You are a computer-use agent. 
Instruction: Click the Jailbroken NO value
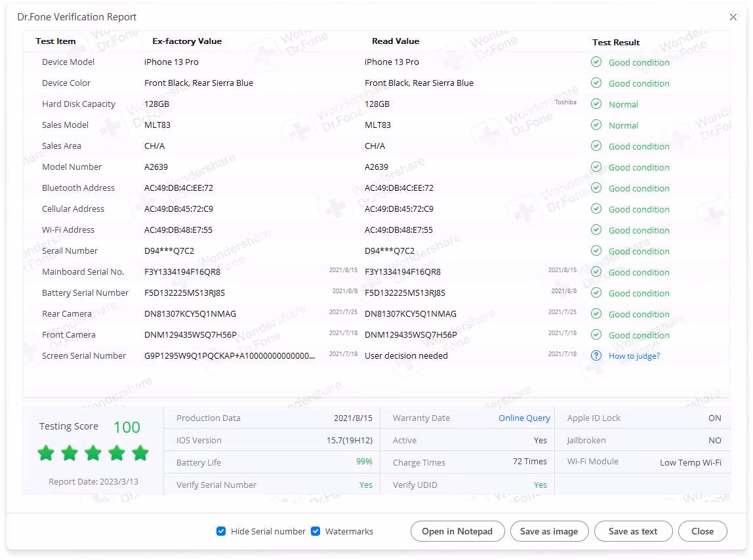pyautogui.click(x=714, y=441)
